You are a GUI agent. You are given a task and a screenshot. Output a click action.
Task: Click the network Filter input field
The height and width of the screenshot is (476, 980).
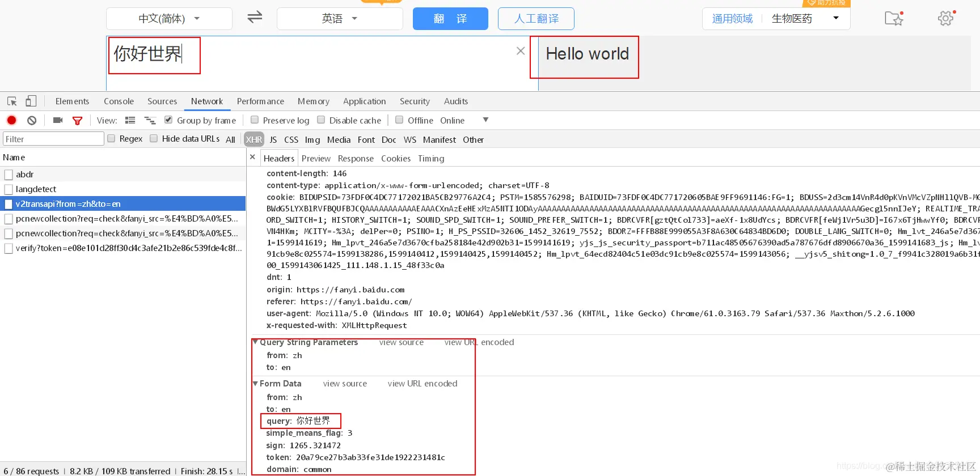click(53, 139)
